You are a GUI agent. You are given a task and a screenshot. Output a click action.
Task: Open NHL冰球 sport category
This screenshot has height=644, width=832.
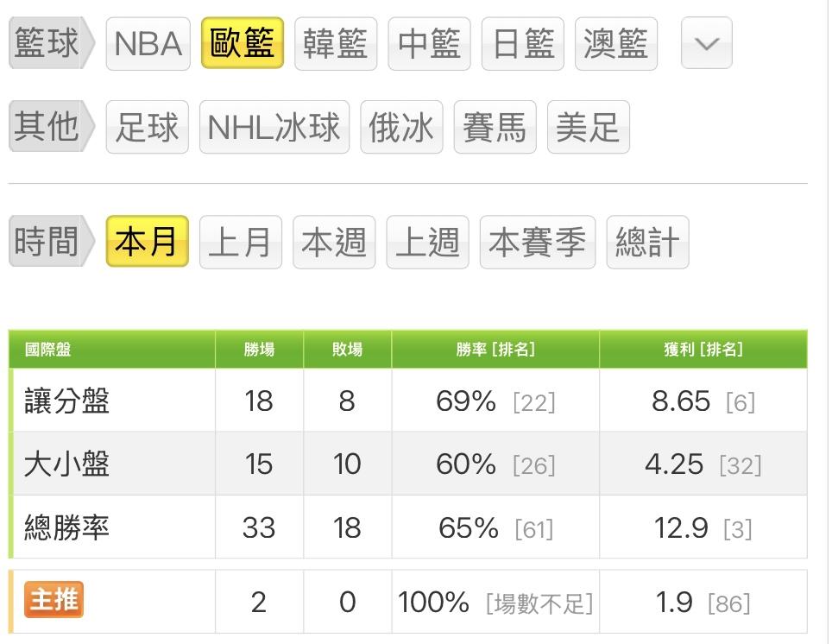pyautogui.click(x=274, y=127)
